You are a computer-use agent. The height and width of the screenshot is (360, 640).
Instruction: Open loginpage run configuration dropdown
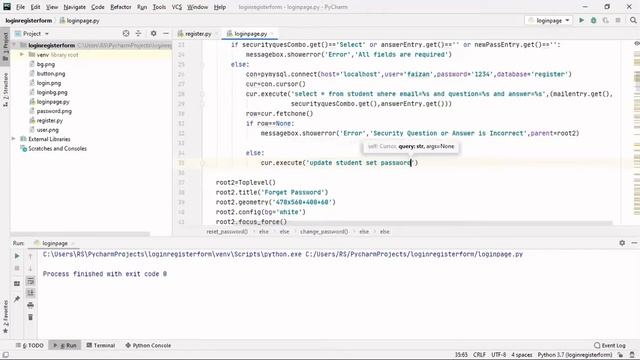[549, 20]
